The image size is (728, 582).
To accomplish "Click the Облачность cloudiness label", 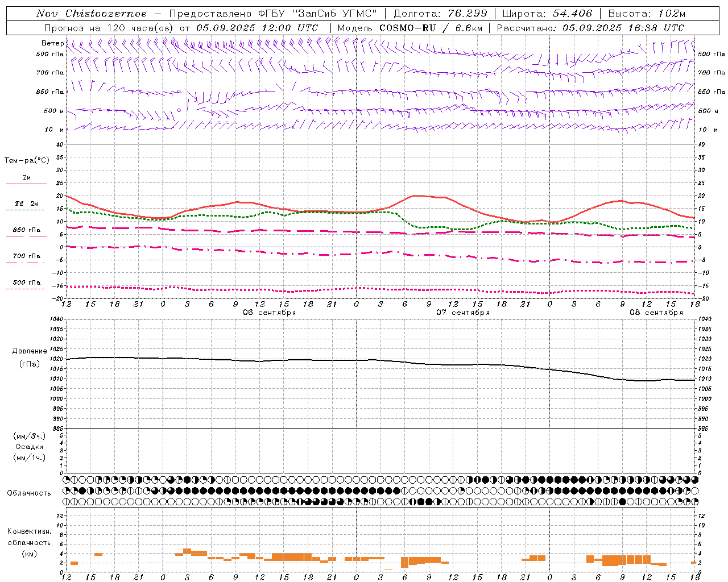I will click(29, 493).
